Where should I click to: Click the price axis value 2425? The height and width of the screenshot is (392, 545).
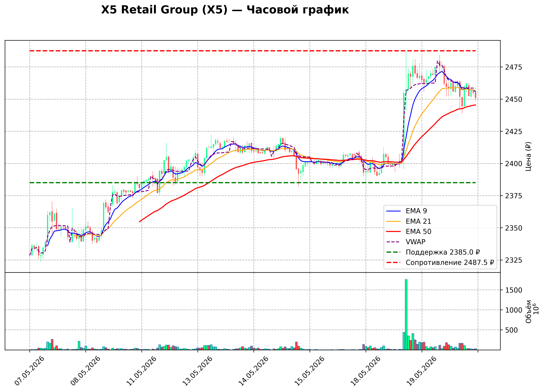514,132
